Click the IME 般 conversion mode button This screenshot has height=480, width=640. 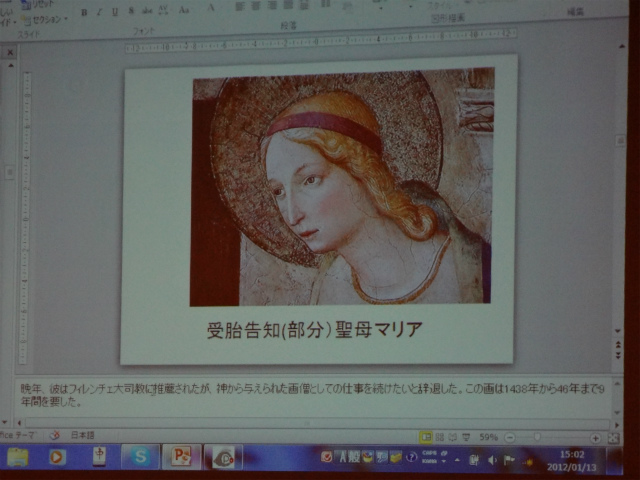coord(354,457)
